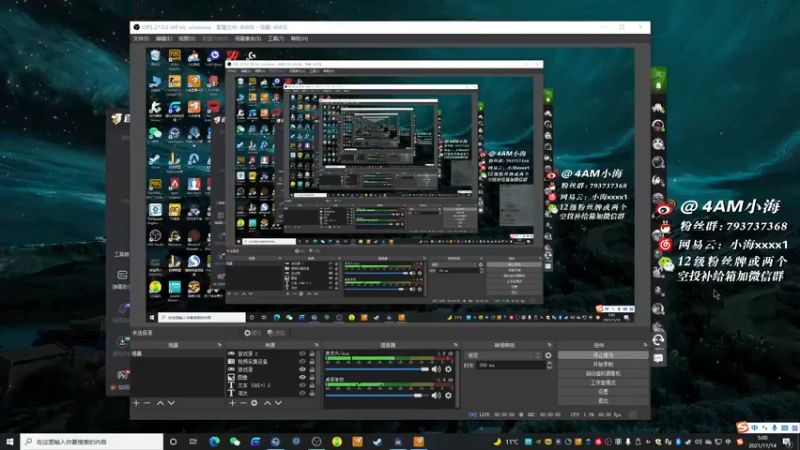
Task: Click 启动虚拟摄像机 button
Action: click(603, 373)
